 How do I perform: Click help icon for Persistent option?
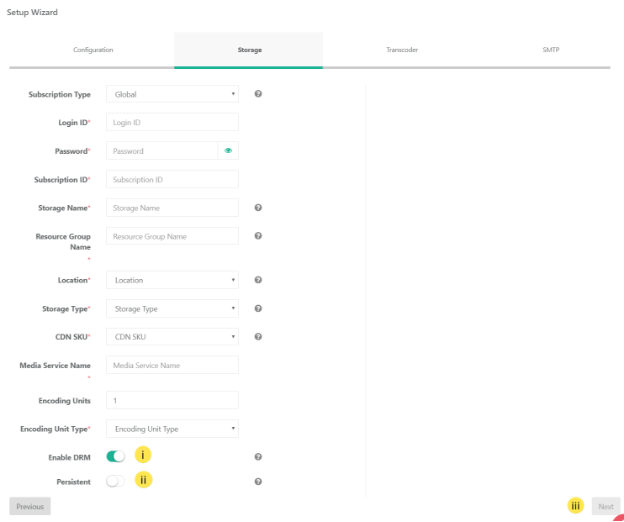tap(258, 481)
